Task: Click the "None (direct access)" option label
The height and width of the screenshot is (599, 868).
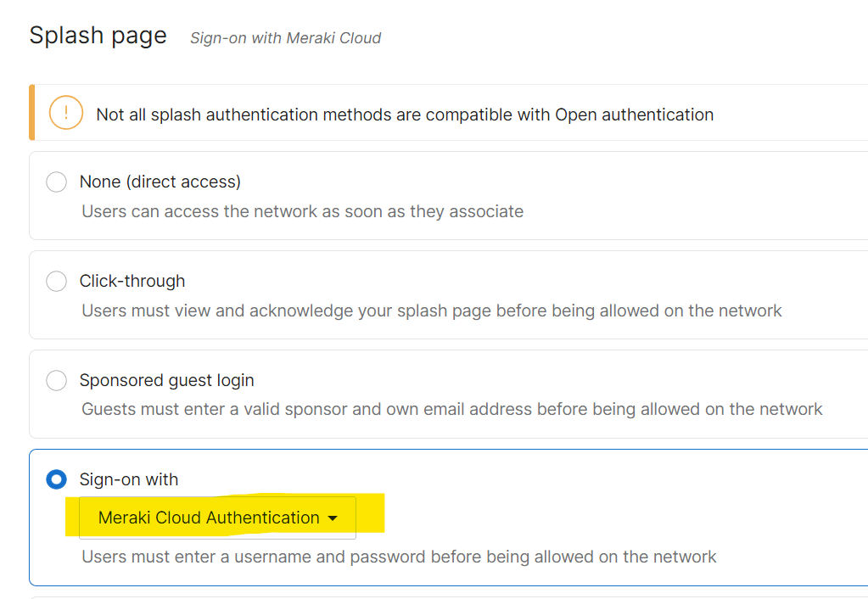Action: [160, 182]
